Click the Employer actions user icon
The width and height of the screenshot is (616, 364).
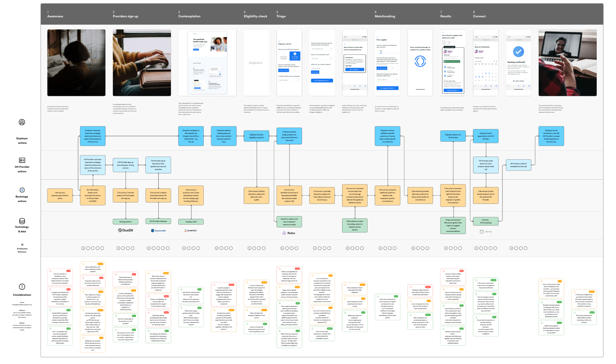click(x=22, y=122)
